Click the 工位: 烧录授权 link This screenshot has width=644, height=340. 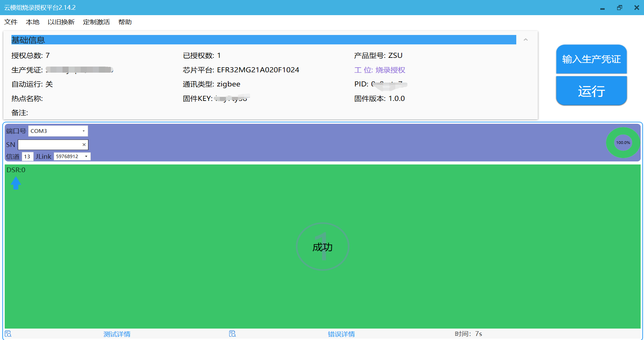pos(380,70)
